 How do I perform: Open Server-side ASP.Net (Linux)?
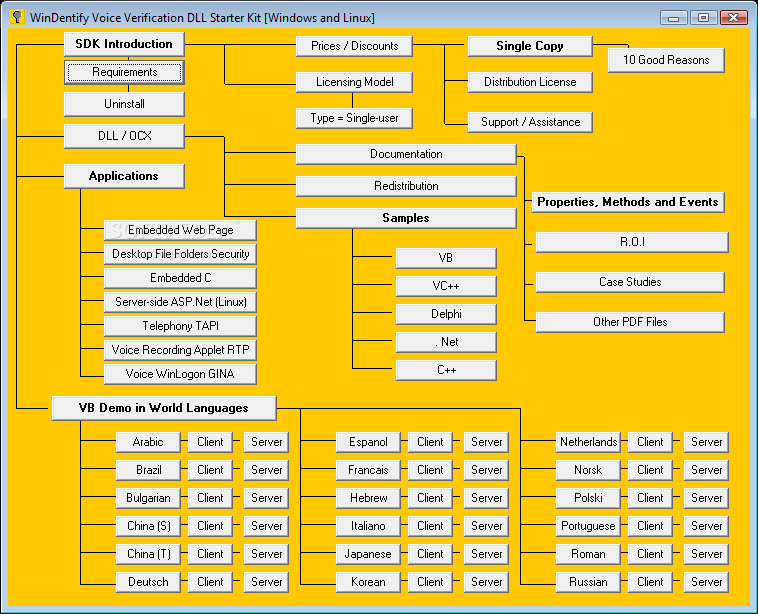(x=180, y=302)
